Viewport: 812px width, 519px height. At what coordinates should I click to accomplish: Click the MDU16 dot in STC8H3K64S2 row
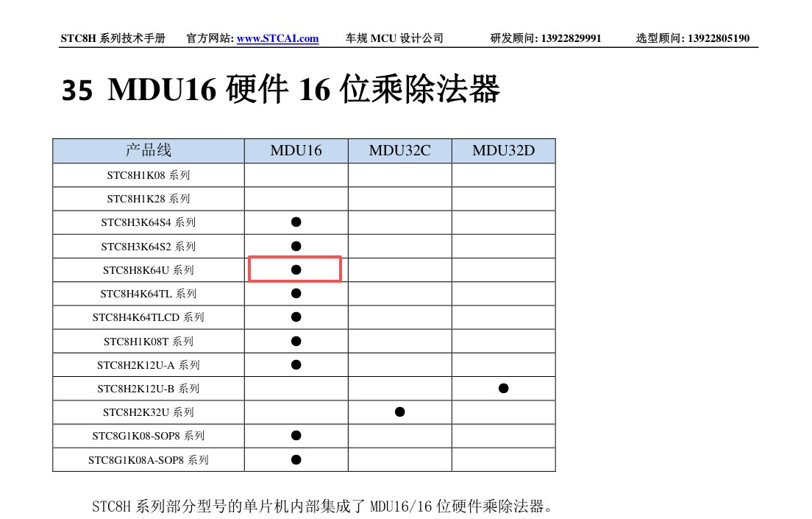coord(296,246)
